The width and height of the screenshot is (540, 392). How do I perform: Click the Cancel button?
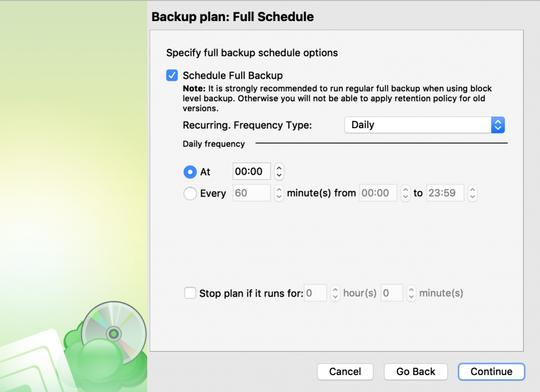[345, 371]
